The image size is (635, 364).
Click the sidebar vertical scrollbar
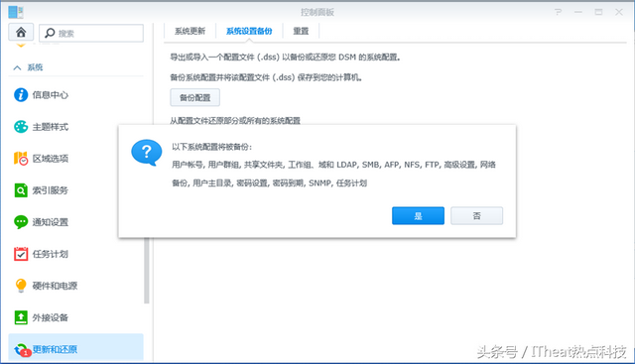click(x=147, y=271)
